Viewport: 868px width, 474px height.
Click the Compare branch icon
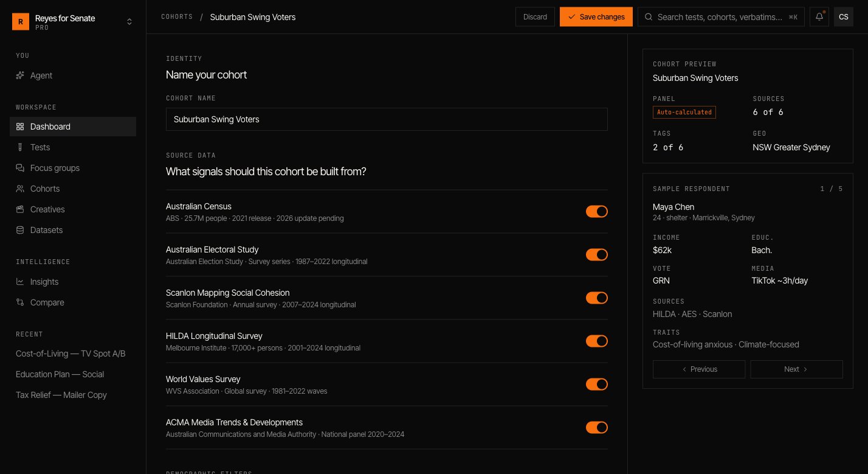point(20,302)
